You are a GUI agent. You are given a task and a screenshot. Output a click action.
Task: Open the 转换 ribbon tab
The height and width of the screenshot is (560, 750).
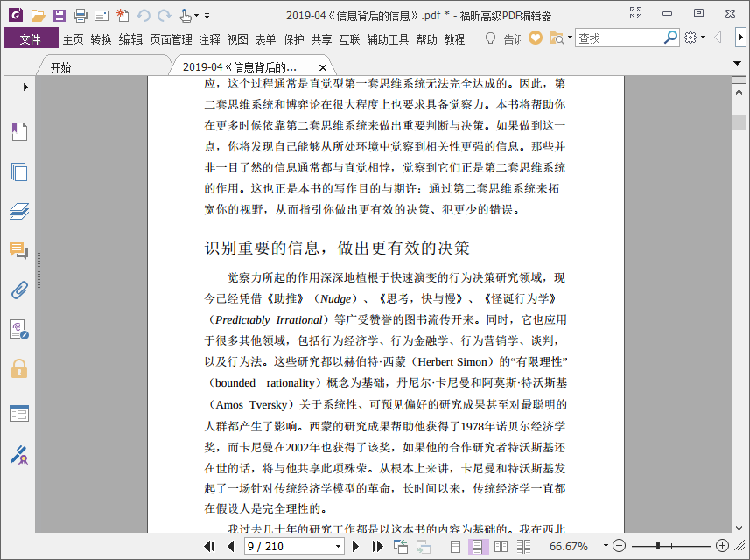pyautogui.click(x=101, y=39)
